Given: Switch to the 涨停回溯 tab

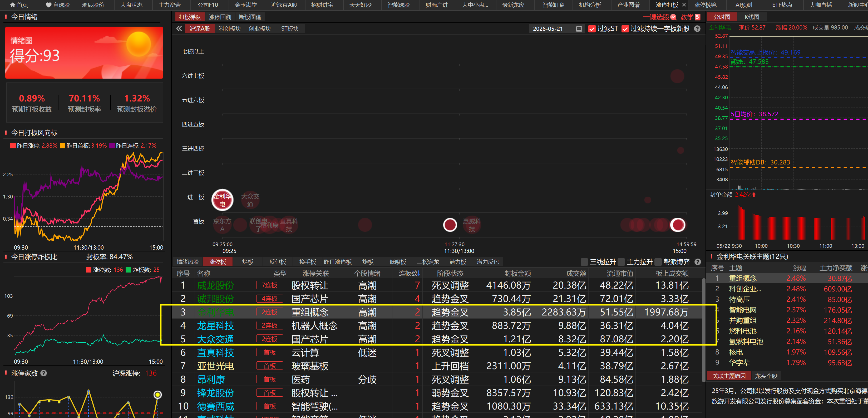Looking at the screenshot, I should click(220, 17).
